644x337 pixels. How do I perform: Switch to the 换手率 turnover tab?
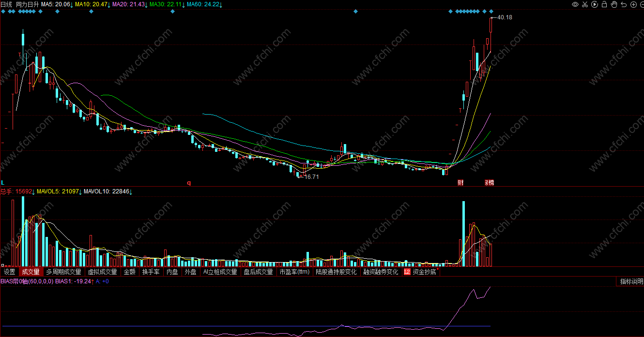[151, 272]
